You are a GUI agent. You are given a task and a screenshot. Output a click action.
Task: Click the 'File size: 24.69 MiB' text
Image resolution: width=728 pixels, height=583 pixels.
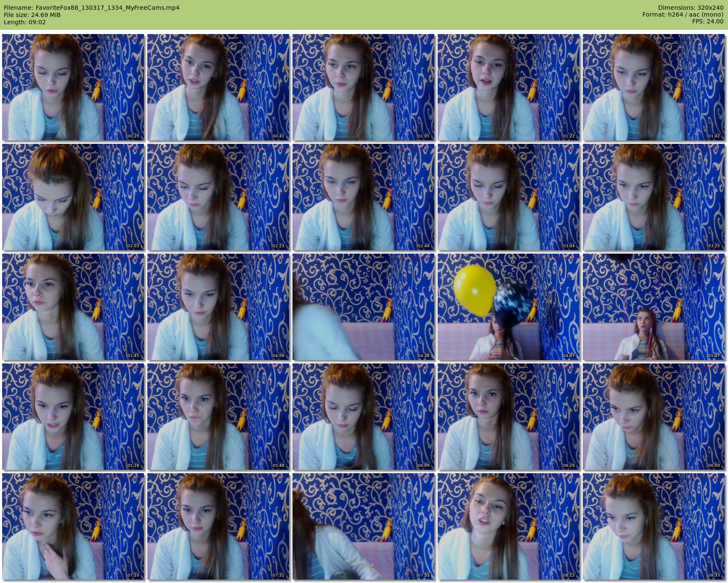(x=32, y=15)
